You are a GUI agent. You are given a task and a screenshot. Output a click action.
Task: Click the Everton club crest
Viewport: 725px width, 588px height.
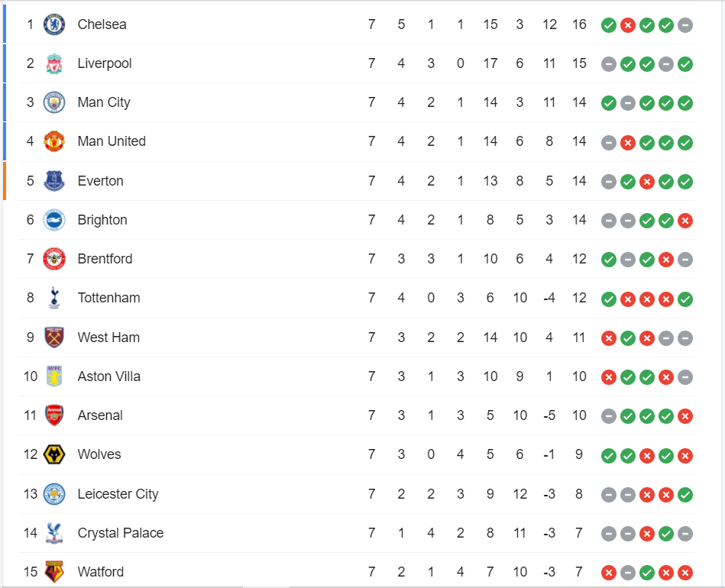(54, 181)
